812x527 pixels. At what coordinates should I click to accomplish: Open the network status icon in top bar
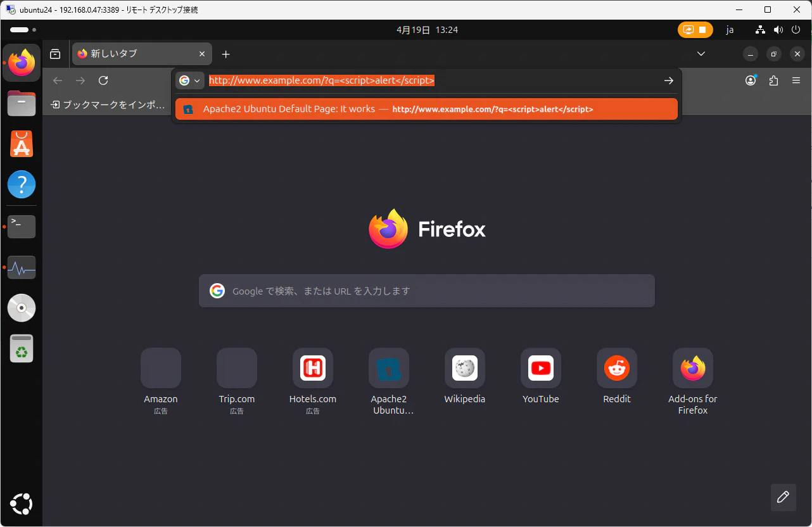pyautogui.click(x=761, y=30)
